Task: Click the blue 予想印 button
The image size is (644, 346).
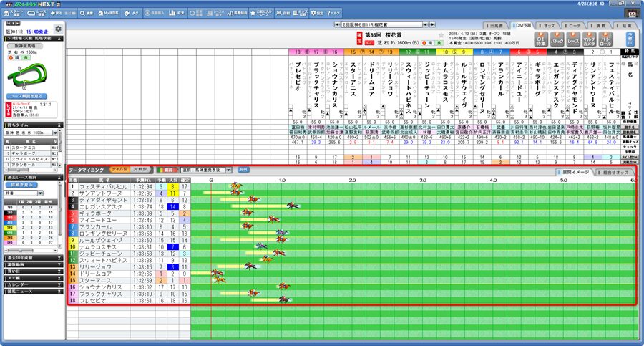Action: (630, 39)
